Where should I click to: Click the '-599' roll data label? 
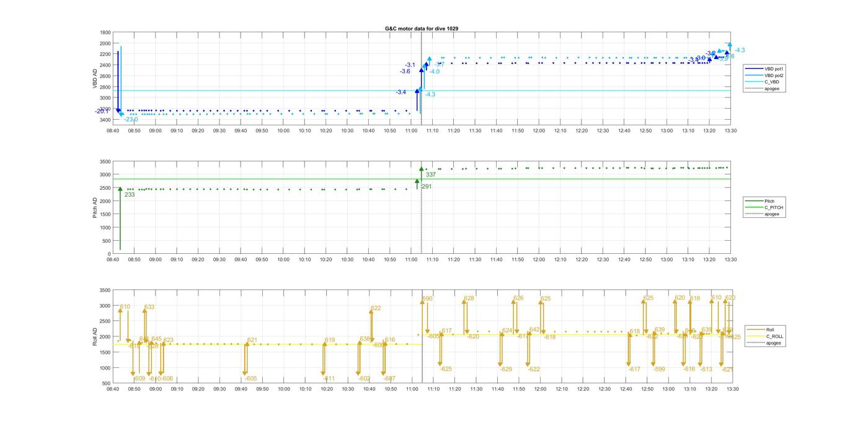click(658, 369)
